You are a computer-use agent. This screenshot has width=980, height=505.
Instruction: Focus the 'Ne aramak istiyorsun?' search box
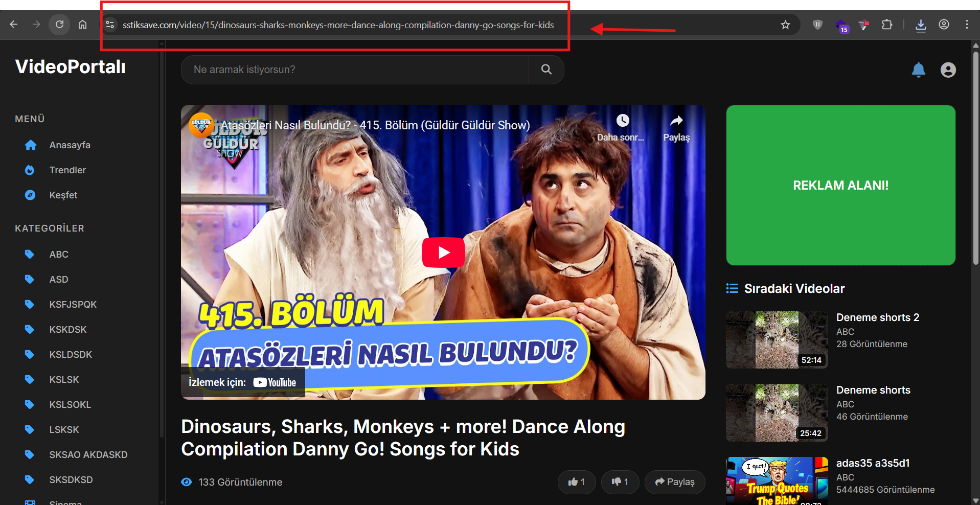coord(355,70)
